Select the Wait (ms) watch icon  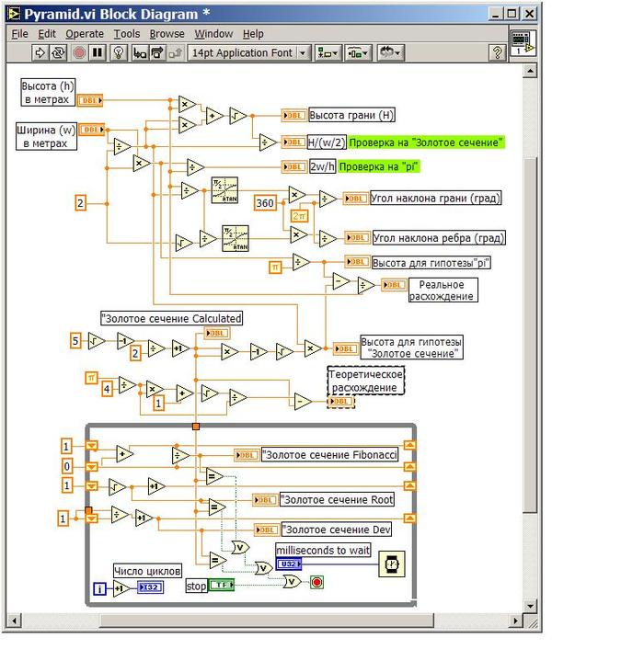pos(391,564)
